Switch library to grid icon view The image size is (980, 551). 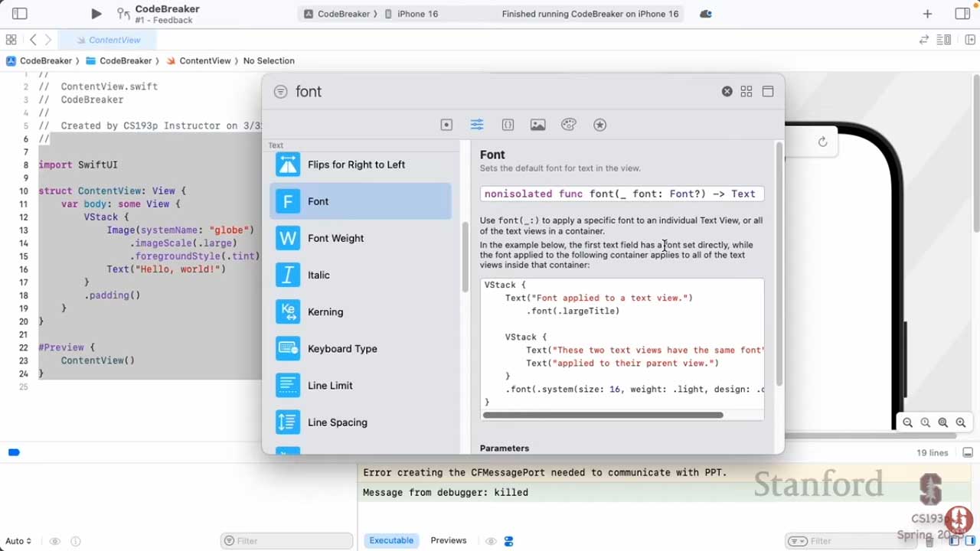point(746,92)
